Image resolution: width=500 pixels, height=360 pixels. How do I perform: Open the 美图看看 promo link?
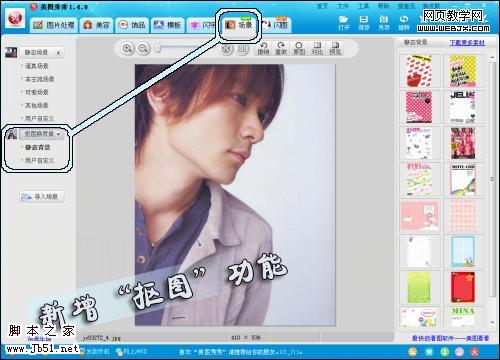(x=450, y=338)
